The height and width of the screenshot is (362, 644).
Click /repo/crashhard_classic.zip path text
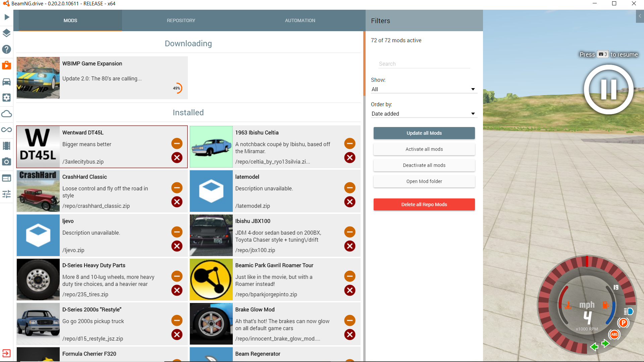96,206
